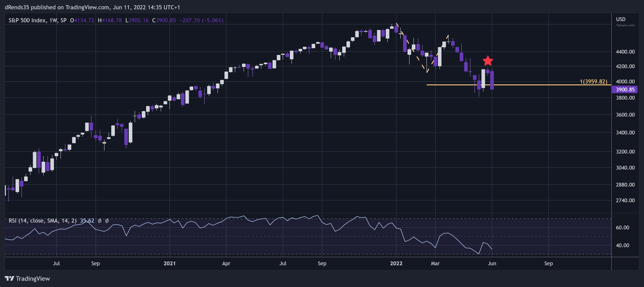Click the yellow horizontal line at 3959.82
The image size is (644, 287).
click(x=519, y=85)
